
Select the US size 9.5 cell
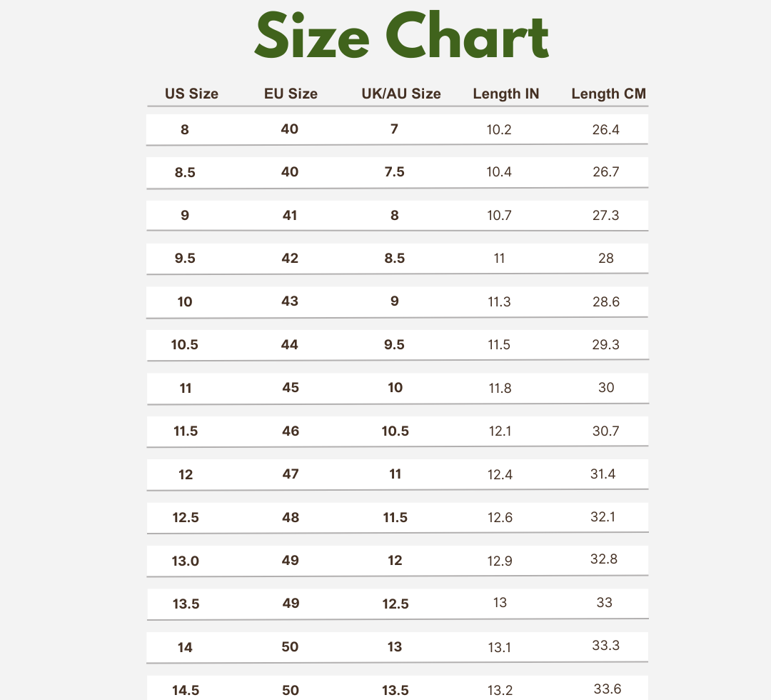pos(185,259)
